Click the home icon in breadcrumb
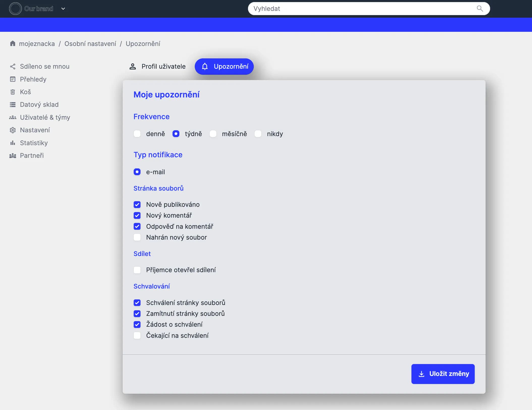The image size is (532, 410). click(13, 44)
